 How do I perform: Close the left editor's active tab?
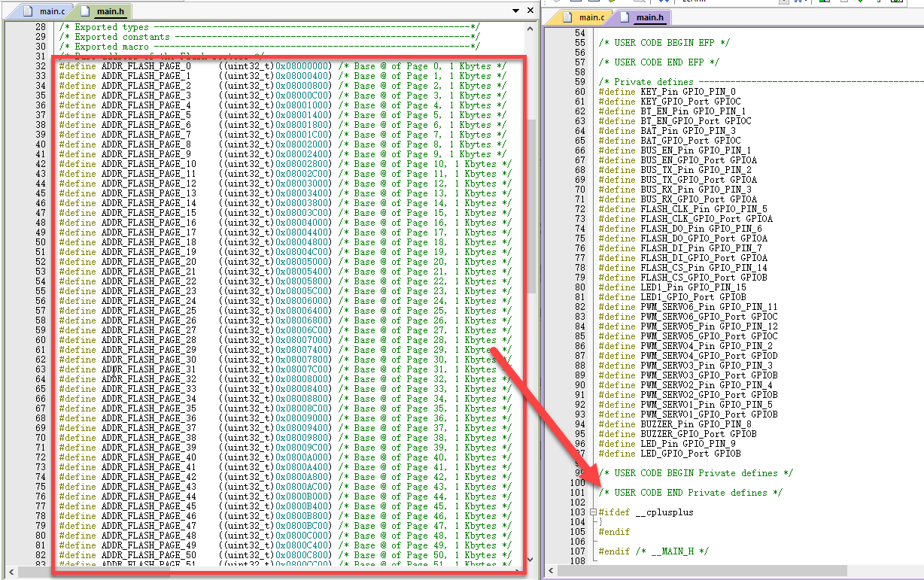coord(530,11)
